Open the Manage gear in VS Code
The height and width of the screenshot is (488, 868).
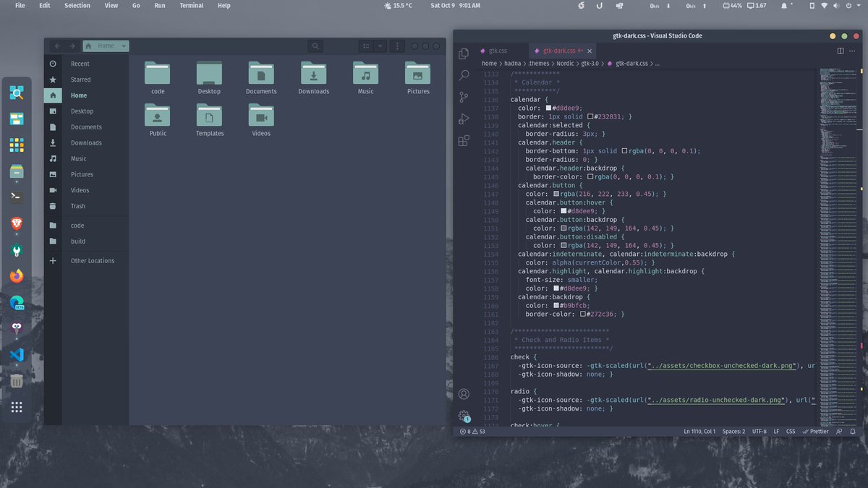pos(464,416)
